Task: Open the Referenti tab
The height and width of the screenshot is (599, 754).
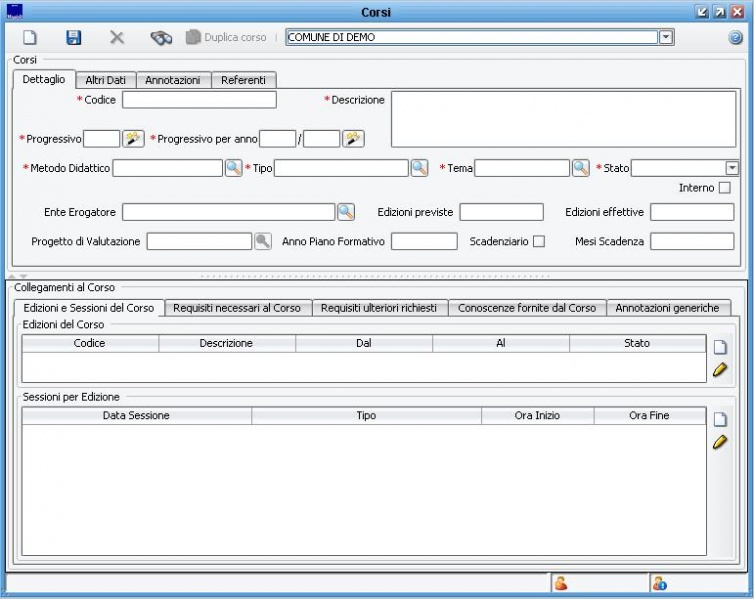Action: [243, 80]
